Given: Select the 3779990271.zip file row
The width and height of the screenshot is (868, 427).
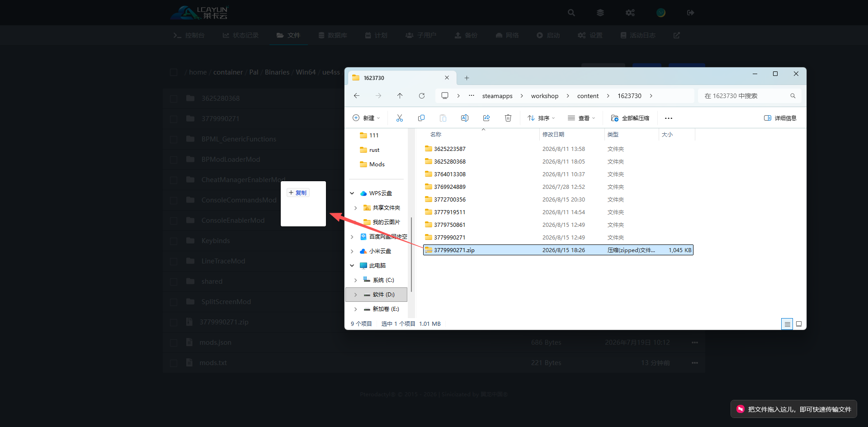Looking at the screenshot, I should (x=558, y=250).
